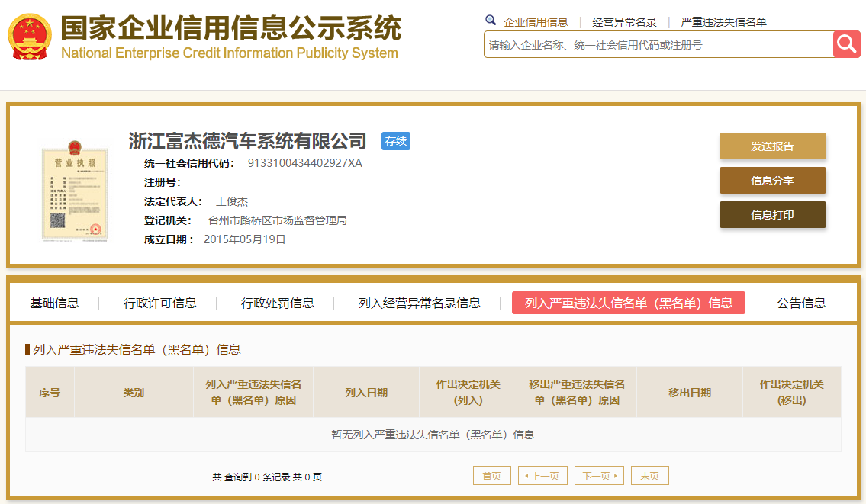Click the 下一页 next page button
Screen dimensions: 866x504
pyautogui.click(x=599, y=476)
